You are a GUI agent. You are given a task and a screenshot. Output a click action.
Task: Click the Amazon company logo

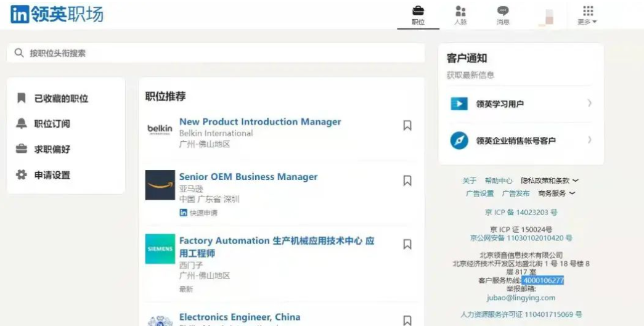[x=160, y=185]
